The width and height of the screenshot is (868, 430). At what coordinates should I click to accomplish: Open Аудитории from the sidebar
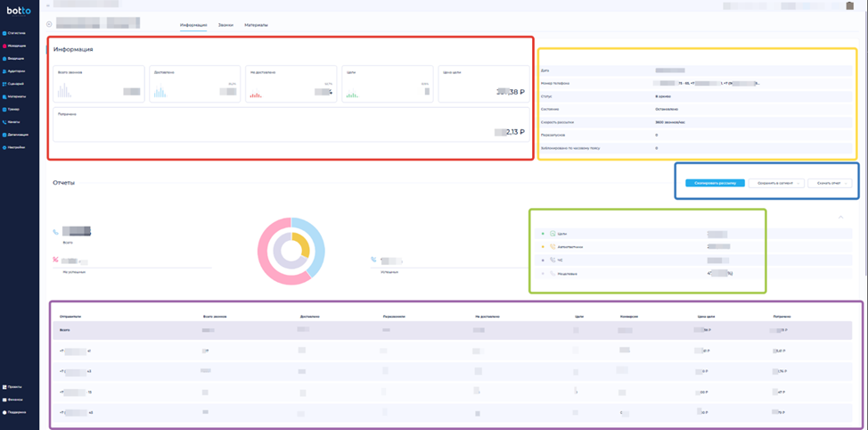point(16,70)
